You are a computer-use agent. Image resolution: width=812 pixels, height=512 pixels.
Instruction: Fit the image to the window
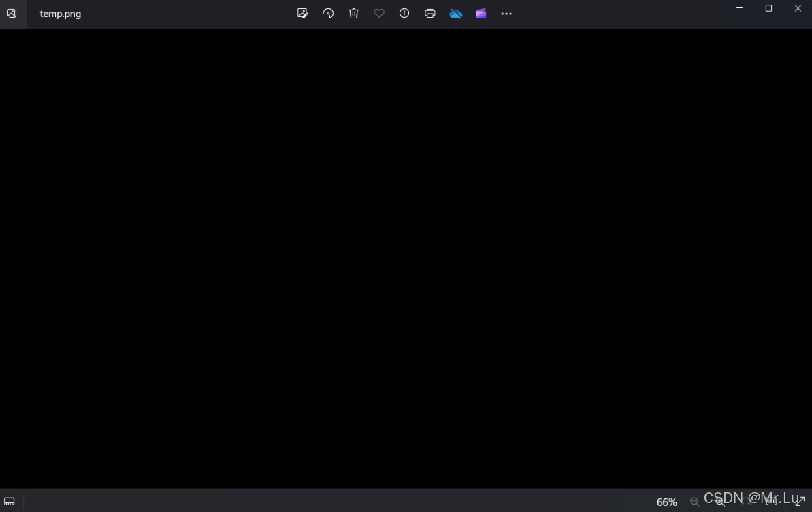(x=745, y=502)
